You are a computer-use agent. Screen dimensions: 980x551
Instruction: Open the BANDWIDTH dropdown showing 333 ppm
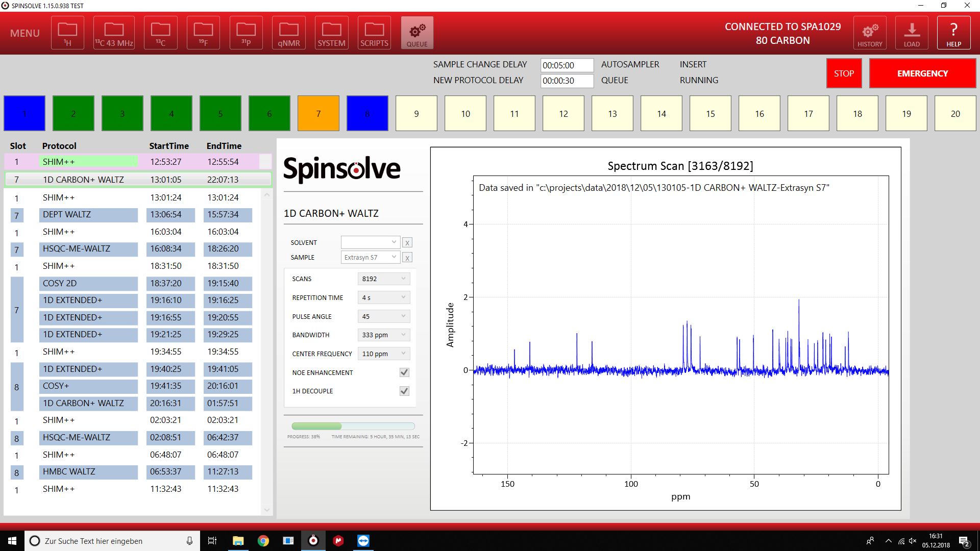pyautogui.click(x=384, y=335)
